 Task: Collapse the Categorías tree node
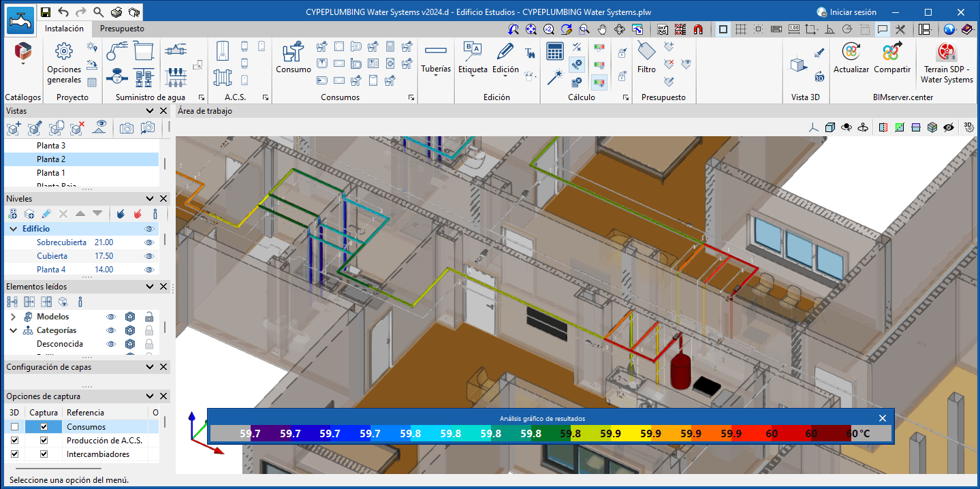[13, 330]
